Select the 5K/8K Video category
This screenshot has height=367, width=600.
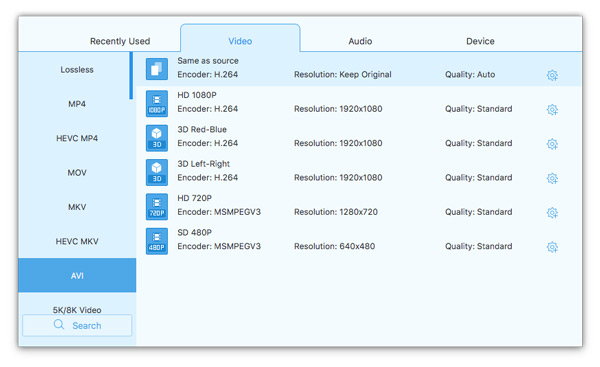pos(77,310)
